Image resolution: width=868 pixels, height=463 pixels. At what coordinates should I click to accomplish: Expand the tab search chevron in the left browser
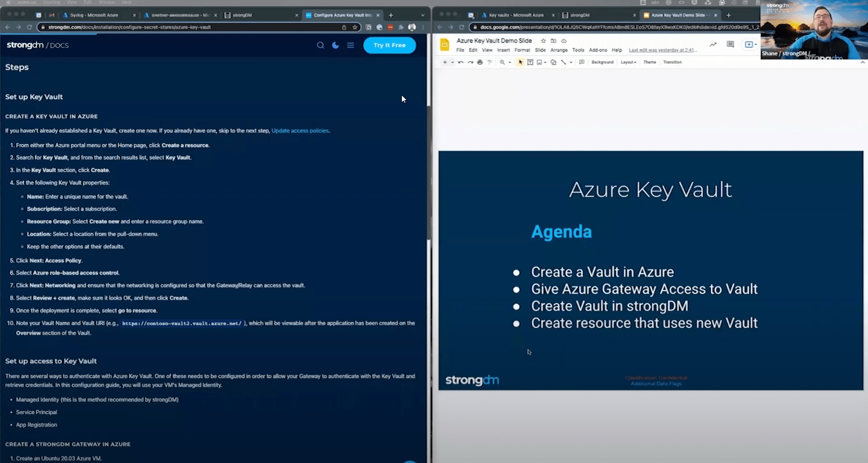pyautogui.click(x=422, y=15)
